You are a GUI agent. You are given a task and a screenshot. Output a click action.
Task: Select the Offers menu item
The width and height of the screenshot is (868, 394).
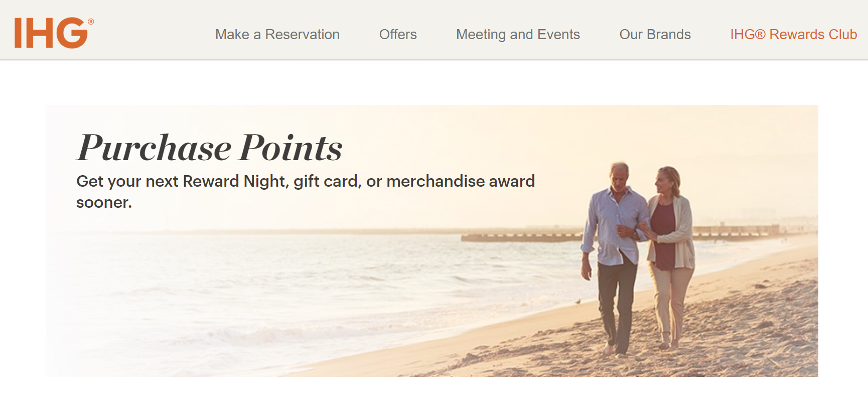(398, 34)
